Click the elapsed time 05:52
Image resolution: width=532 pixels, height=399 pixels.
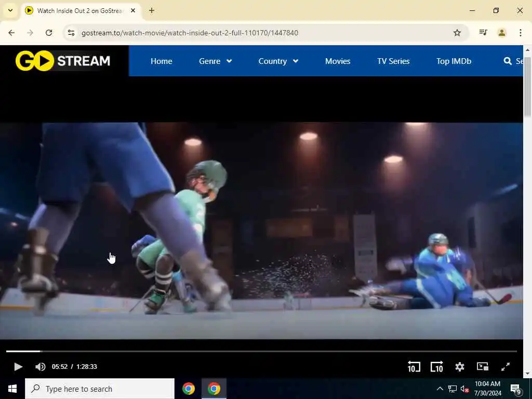point(60,366)
